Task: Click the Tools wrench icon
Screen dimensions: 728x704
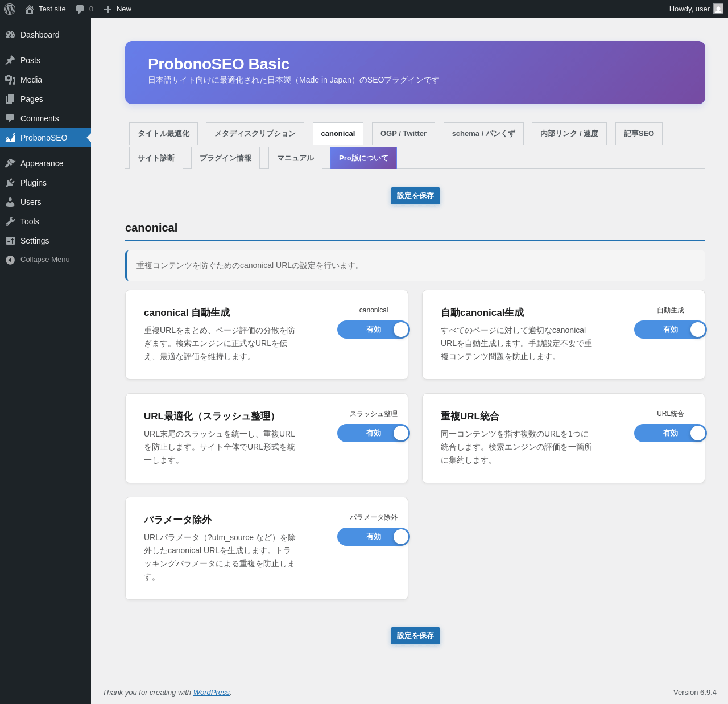Action: point(10,221)
